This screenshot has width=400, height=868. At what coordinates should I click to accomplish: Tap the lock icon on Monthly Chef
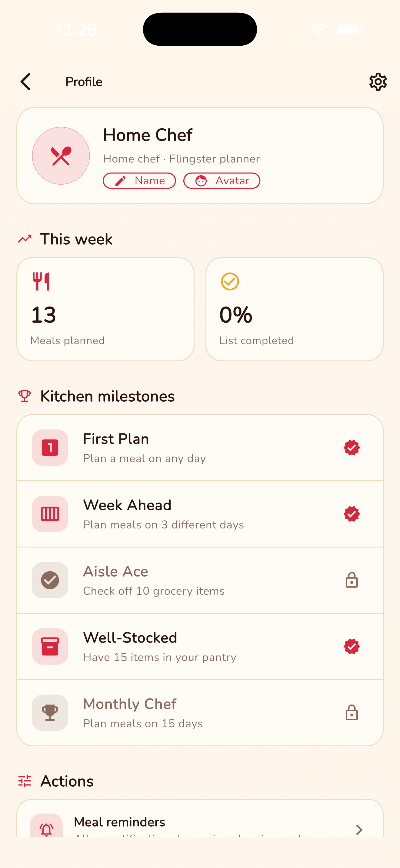click(352, 713)
